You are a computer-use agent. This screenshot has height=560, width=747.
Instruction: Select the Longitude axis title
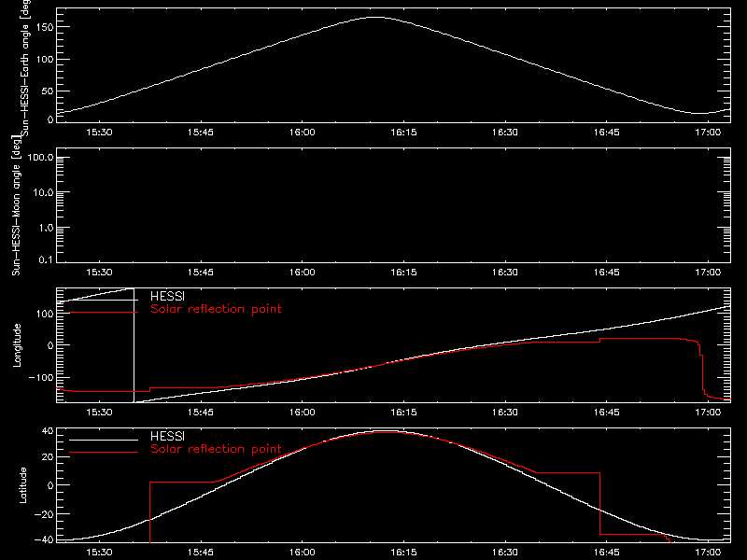[17, 345]
